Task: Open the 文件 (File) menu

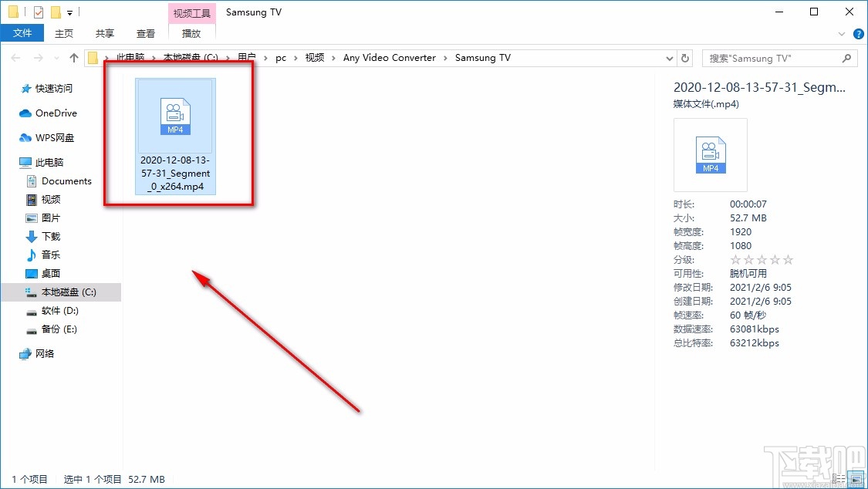Action: (22, 33)
